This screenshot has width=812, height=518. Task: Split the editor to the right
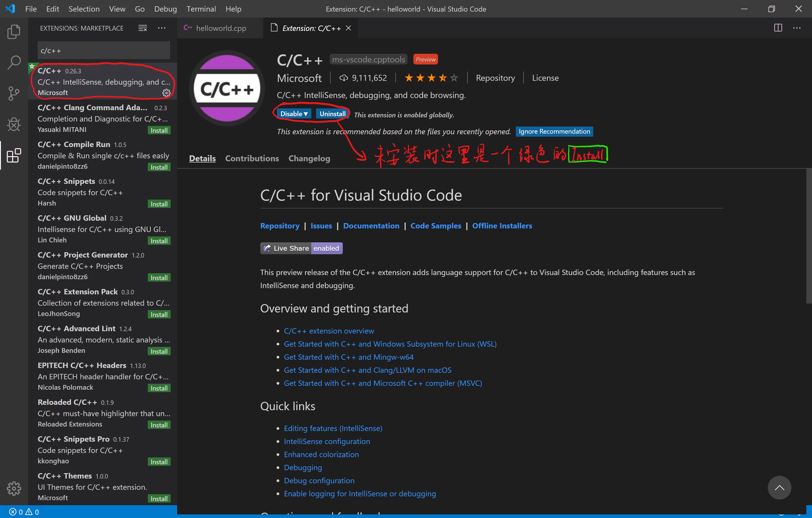coord(778,28)
